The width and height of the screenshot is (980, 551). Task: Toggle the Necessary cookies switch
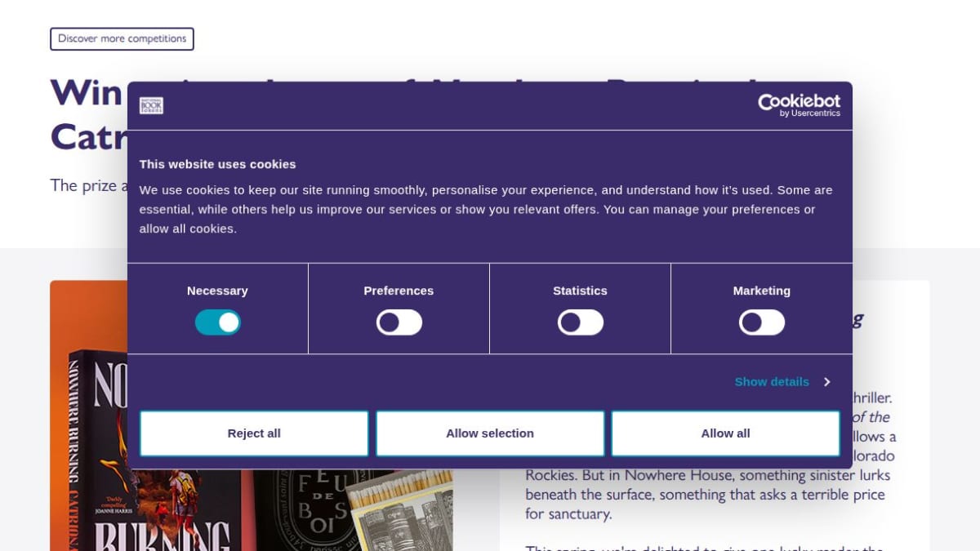pos(218,322)
